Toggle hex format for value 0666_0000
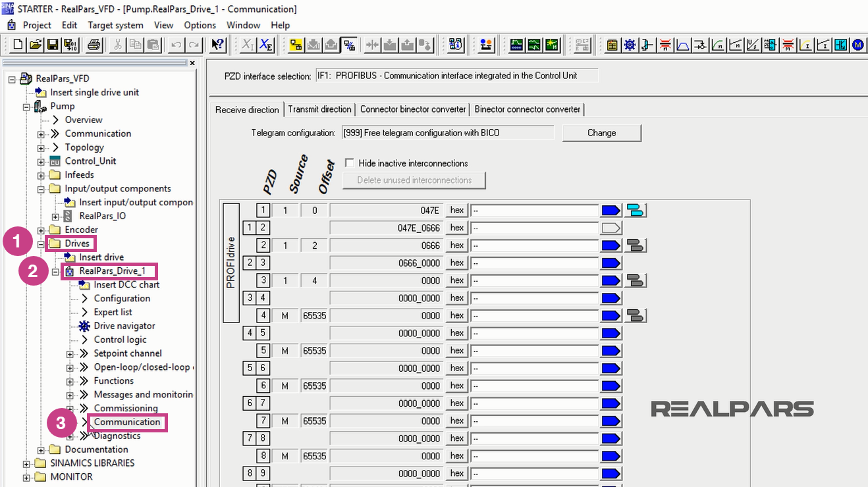The height and width of the screenshot is (487, 868). (x=457, y=263)
